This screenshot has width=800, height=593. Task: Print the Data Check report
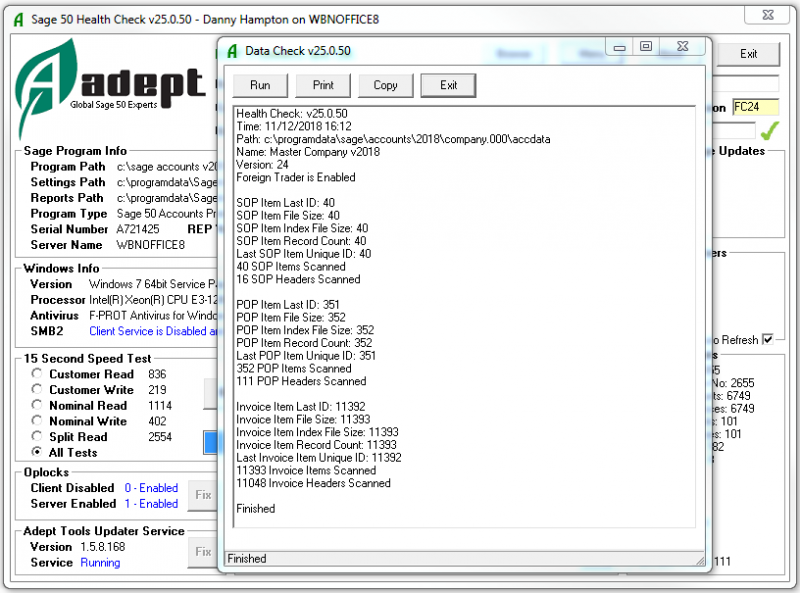coord(322,85)
